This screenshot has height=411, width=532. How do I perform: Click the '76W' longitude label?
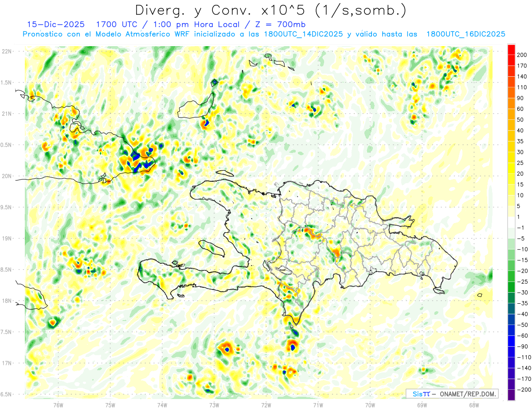point(58,405)
